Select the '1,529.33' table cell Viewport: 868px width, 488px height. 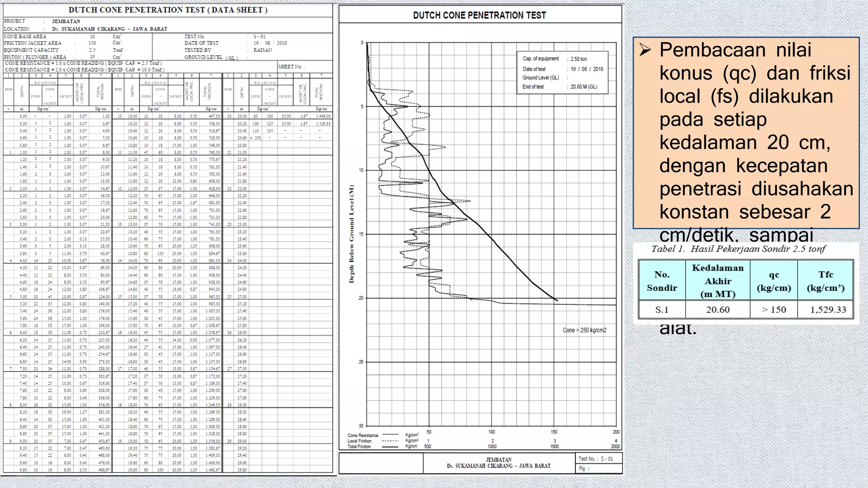(828, 310)
